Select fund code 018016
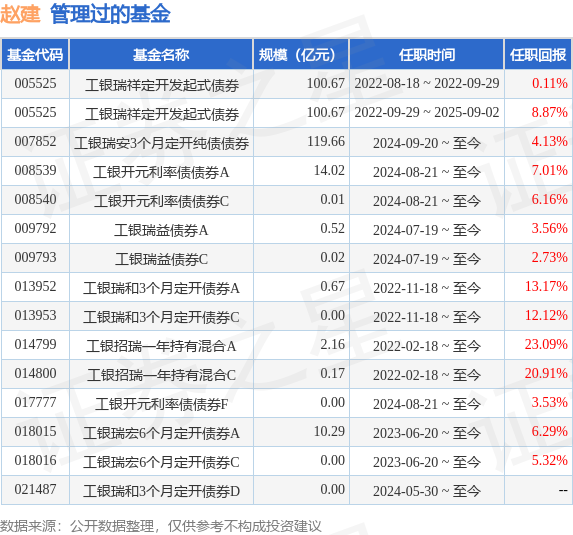Viewport: 573px width, 535px height. [x=35, y=460]
